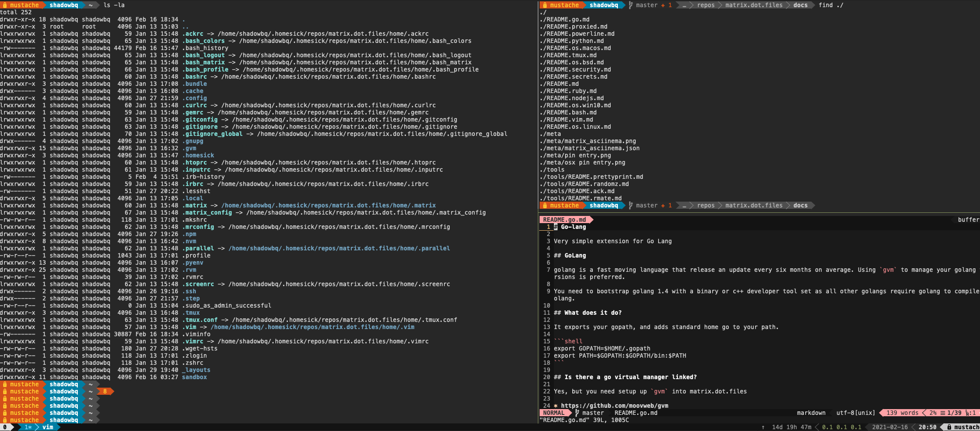Click 'markdown' filetype in vim statusline
The image size is (980, 431).
[811, 413]
